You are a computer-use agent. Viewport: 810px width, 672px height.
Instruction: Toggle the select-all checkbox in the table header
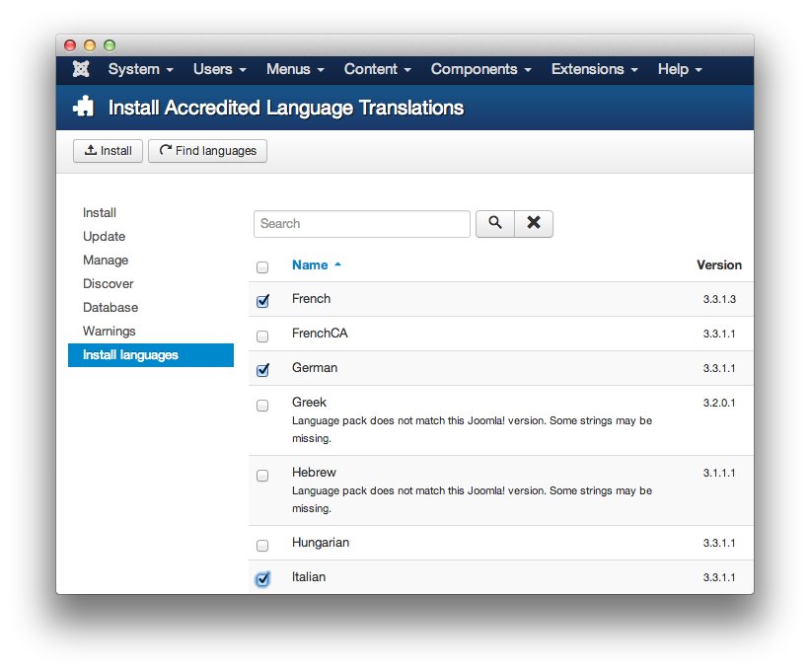click(262, 266)
